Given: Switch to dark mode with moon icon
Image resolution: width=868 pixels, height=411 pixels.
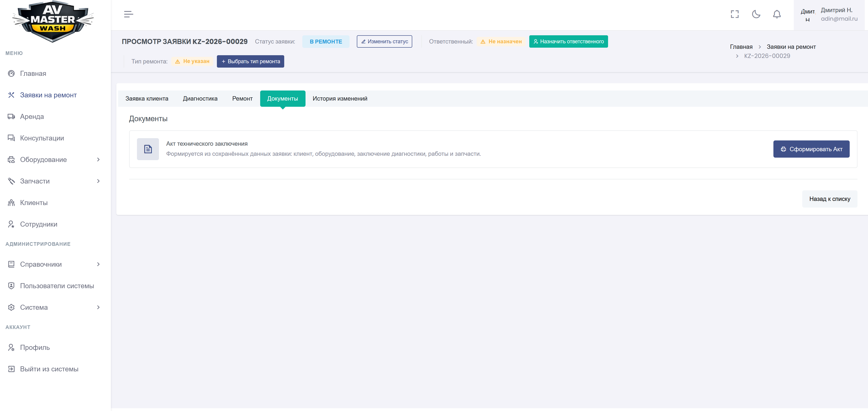Looking at the screenshot, I should click(x=756, y=14).
